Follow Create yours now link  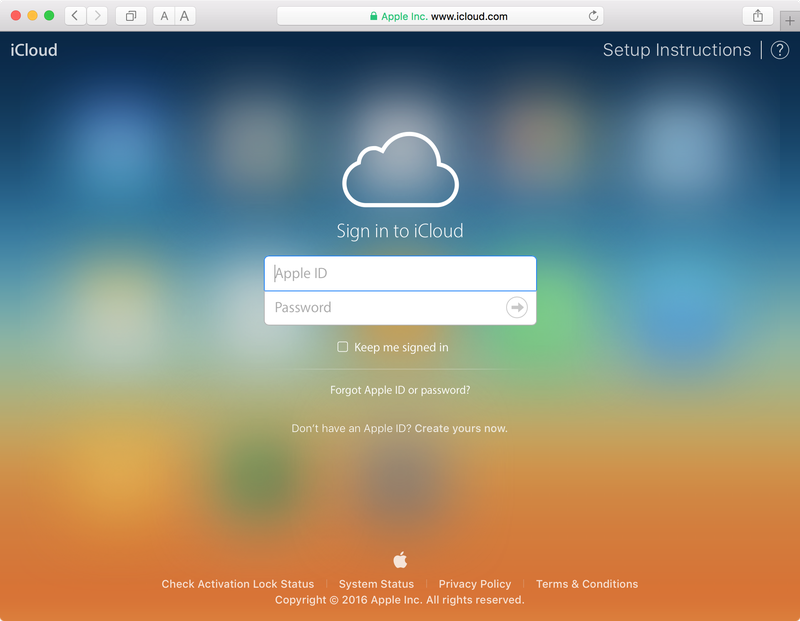pyautogui.click(x=461, y=429)
